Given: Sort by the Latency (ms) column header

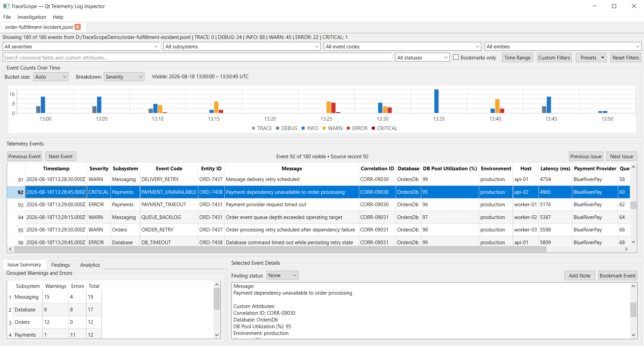Looking at the screenshot, I should 555,168.
